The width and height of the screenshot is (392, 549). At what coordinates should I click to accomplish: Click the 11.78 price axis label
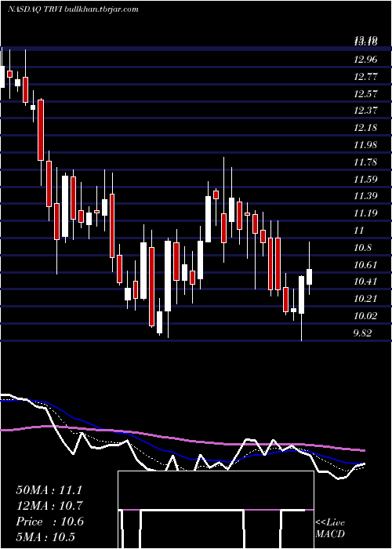tap(365, 162)
